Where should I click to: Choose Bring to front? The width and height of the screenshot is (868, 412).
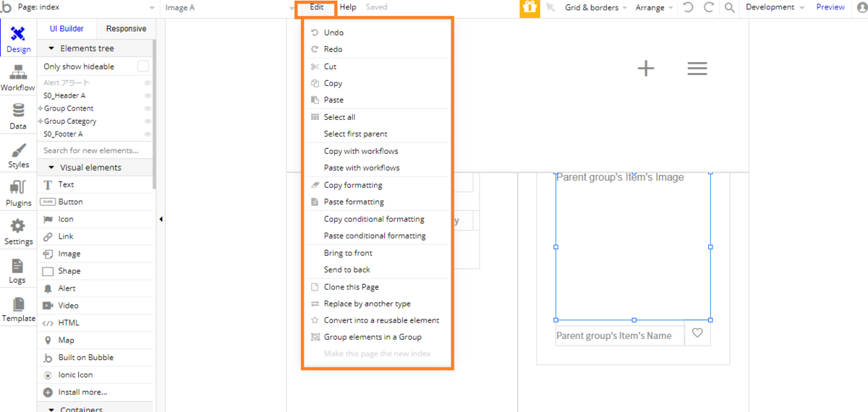point(348,253)
